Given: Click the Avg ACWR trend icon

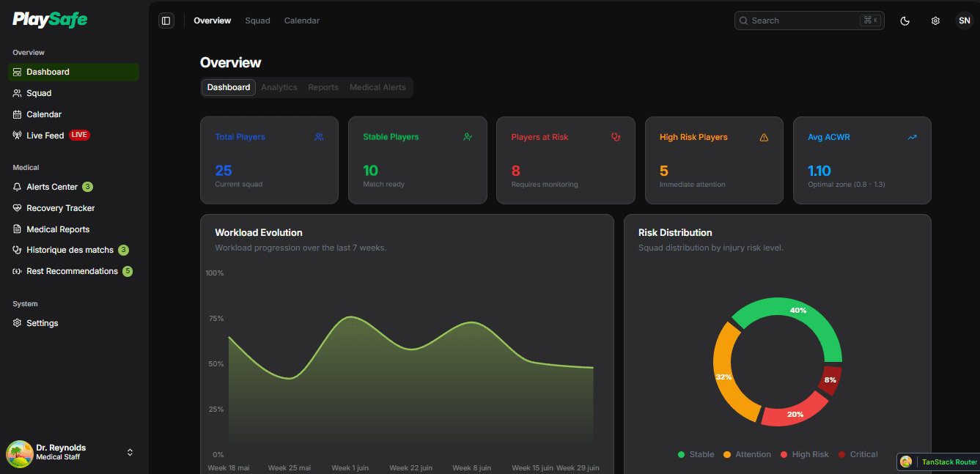Looking at the screenshot, I should [x=912, y=137].
